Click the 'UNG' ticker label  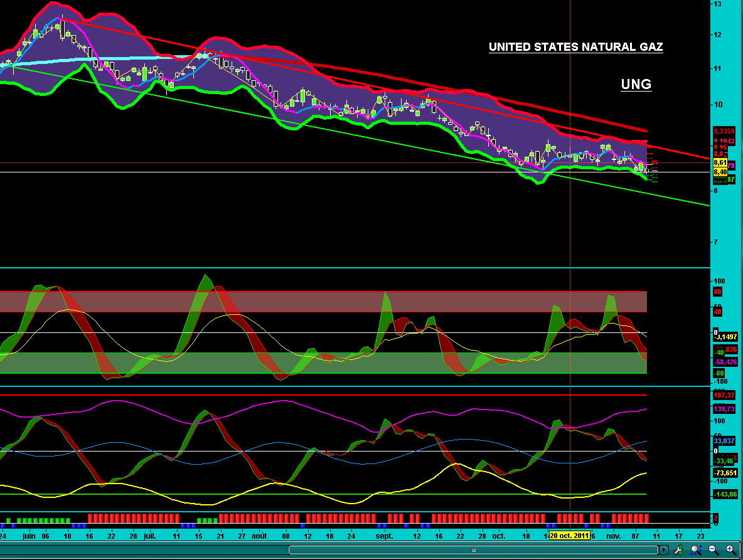636,84
